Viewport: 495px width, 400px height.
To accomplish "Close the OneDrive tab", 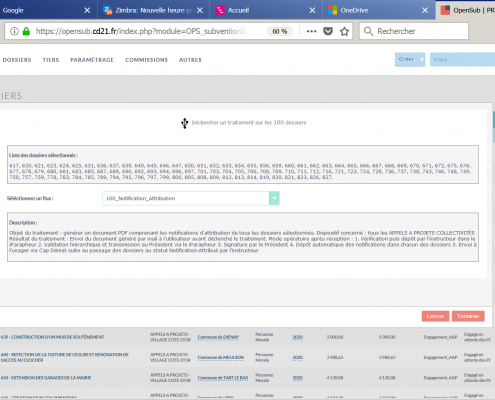I will [x=425, y=10].
